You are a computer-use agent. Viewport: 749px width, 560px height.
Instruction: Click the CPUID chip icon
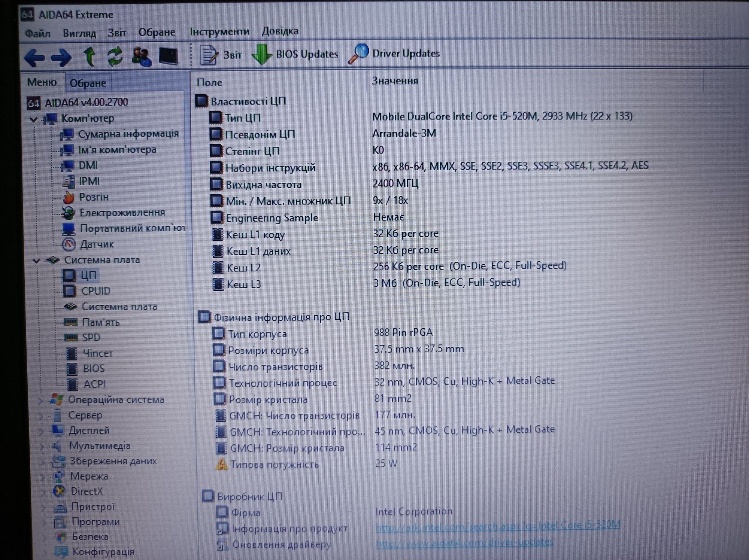70,291
